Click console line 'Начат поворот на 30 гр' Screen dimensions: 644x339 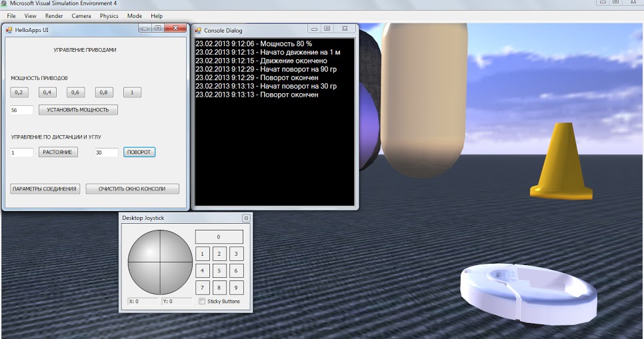pyautogui.click(x=298, y=86)
